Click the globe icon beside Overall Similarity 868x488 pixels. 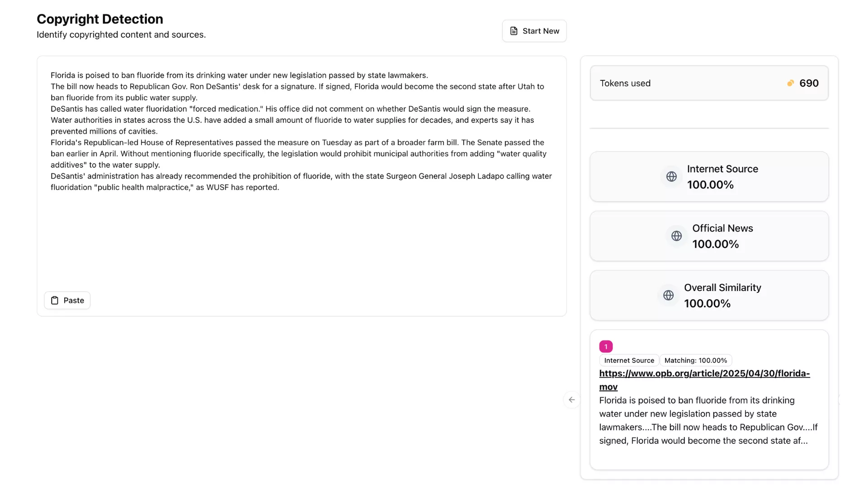pyautogui.click(x=668, y=295)
